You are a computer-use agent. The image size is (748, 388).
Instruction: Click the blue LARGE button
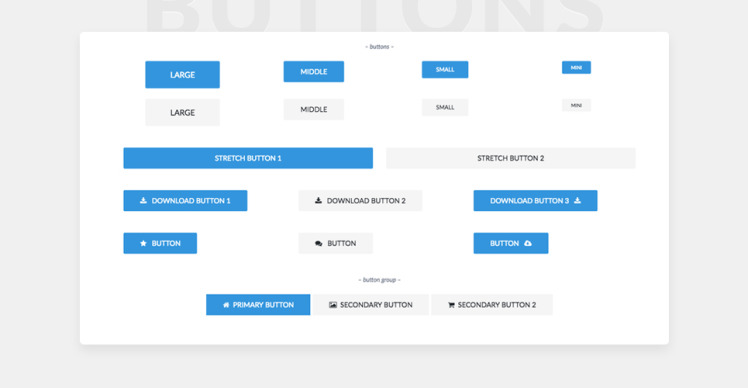click(x=183, y=74)
